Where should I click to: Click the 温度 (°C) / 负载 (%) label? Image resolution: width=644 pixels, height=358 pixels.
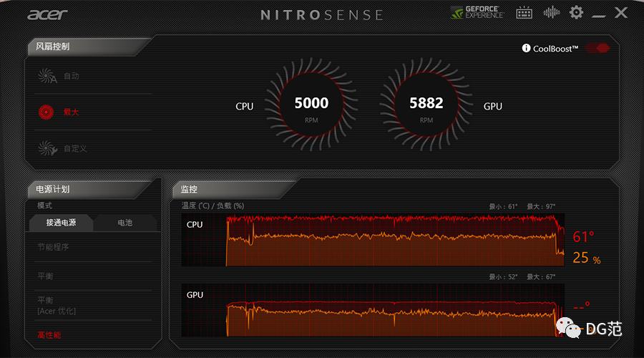pos(213,206)
